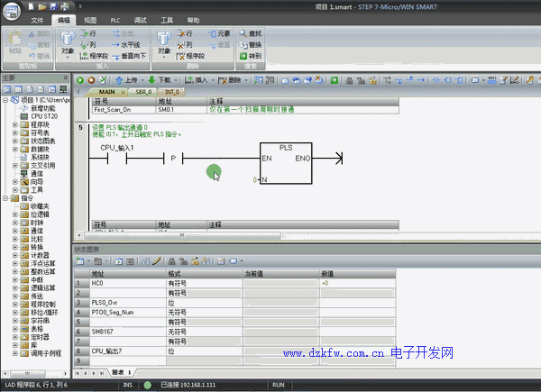Click the insert box toolbar icon
The width and height of the screenshot is (541, 392).
pyautogui.click(x=459, y=80)
